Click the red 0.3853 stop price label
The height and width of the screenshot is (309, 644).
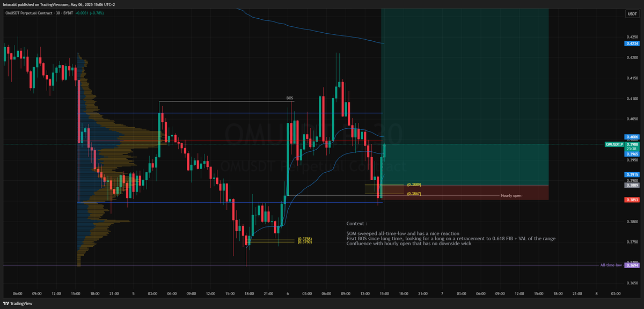pos(631,200)
